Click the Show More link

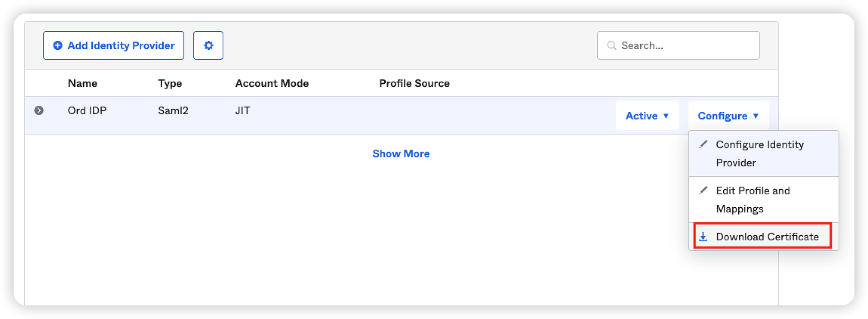click(401, 154)
